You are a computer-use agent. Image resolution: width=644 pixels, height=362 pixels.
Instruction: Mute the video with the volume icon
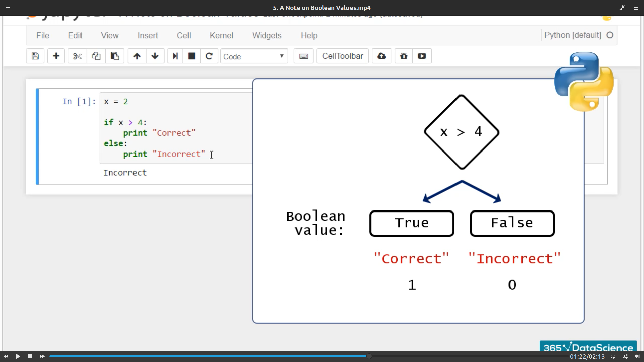pyautogui.click(x=637, y=356)
